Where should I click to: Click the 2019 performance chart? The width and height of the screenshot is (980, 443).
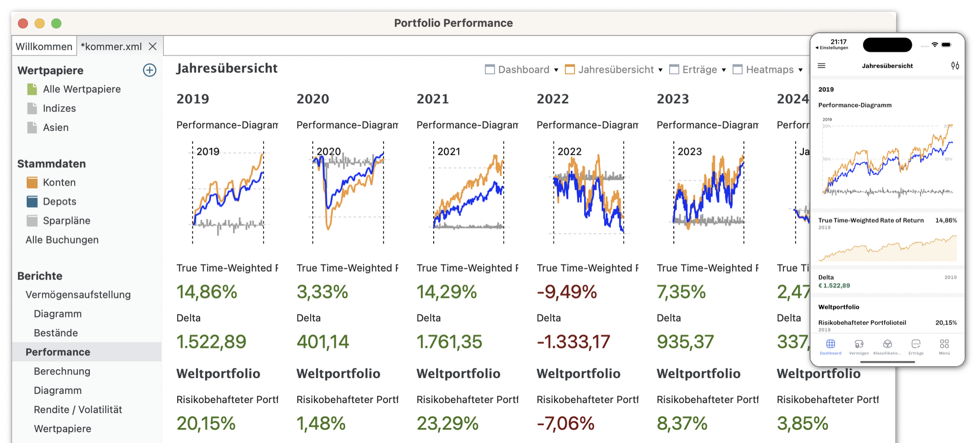[x=228, y=192]
